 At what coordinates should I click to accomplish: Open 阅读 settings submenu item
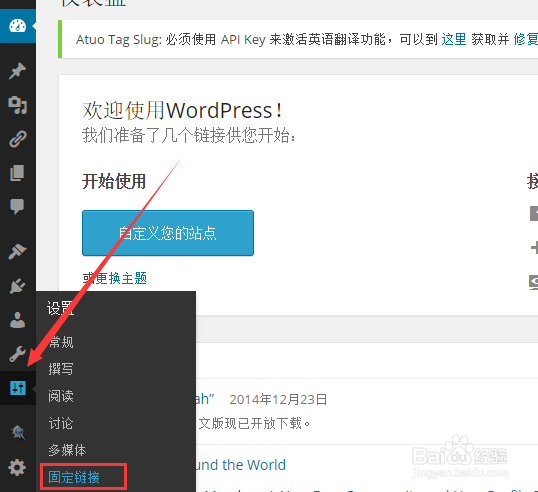click(x=61, y=396)
